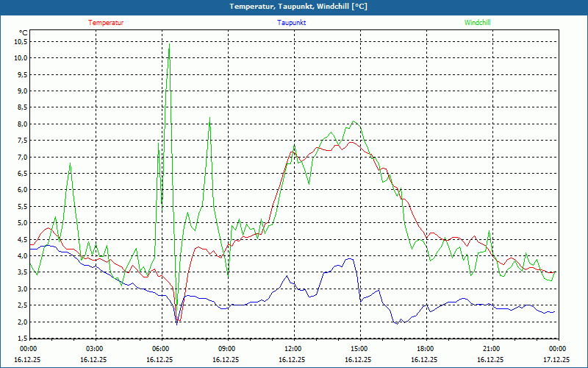
Task: Click the Temperatur legend label
Action: click(x=106, y=23)
